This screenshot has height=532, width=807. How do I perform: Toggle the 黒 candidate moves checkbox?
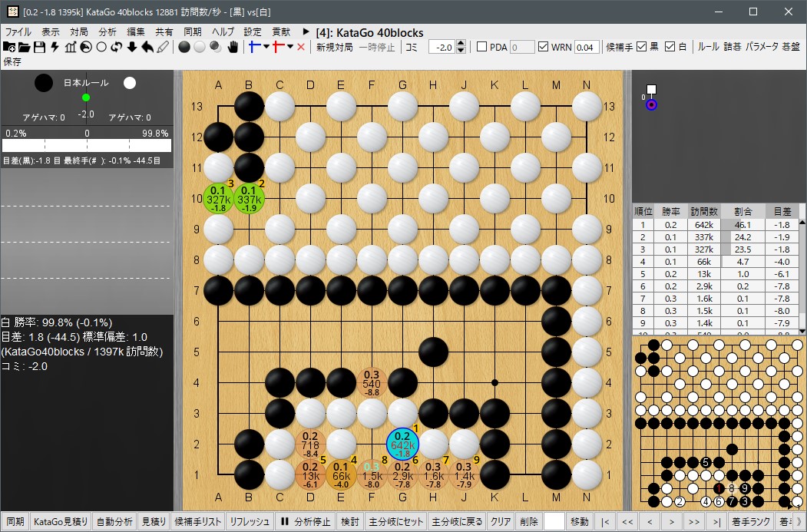641,47
